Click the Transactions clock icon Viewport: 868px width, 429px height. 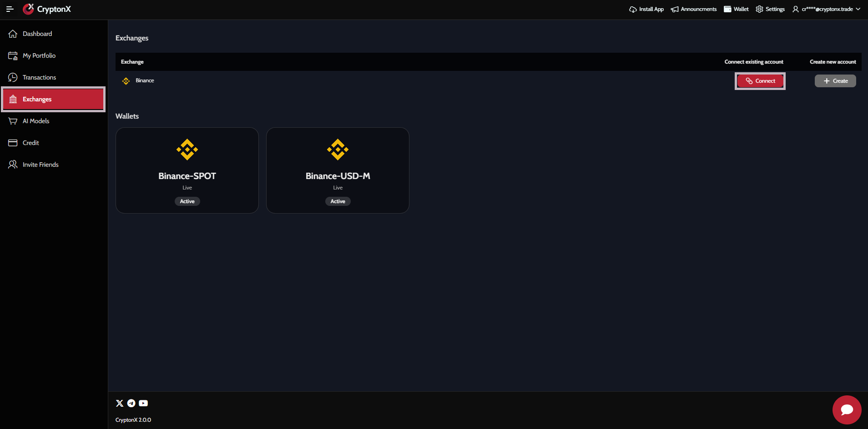[13, 77]
